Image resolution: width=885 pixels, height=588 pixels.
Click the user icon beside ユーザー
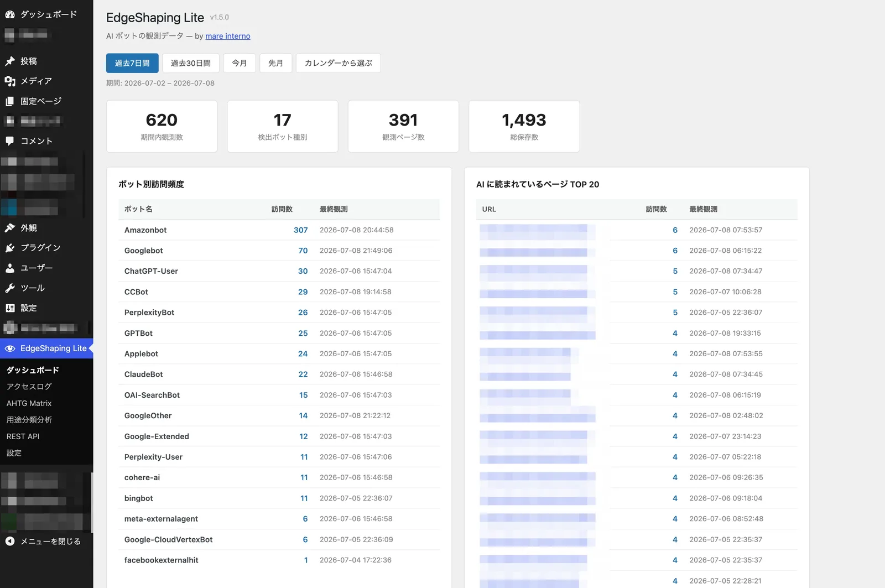(x=10, y=268)
